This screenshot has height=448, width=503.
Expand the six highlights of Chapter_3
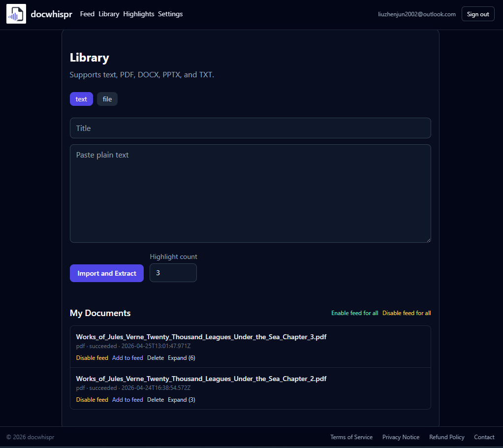[181, 357]
